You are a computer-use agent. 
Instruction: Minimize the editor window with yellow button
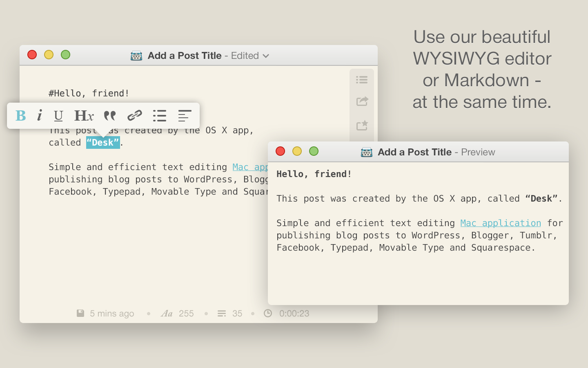[49, 55]
